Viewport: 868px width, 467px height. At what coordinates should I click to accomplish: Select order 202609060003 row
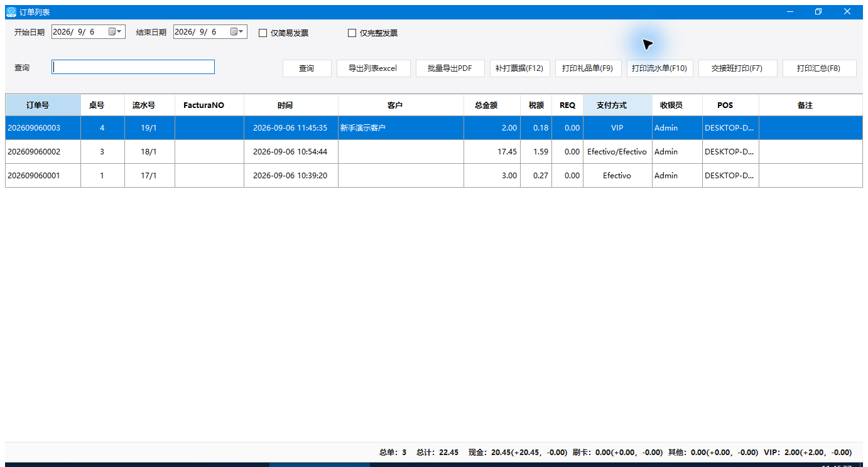point(434,128)
